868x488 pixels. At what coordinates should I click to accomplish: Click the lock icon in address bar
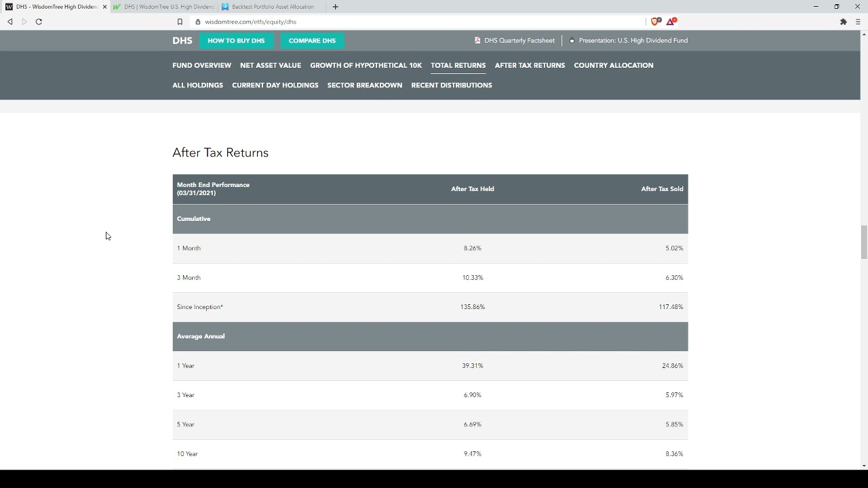198,22
